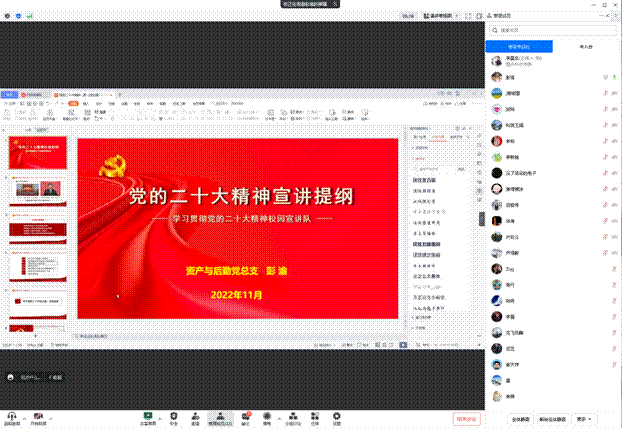
Task: Open the Apps icon in meeting toolbar
Action: [315, 418]
